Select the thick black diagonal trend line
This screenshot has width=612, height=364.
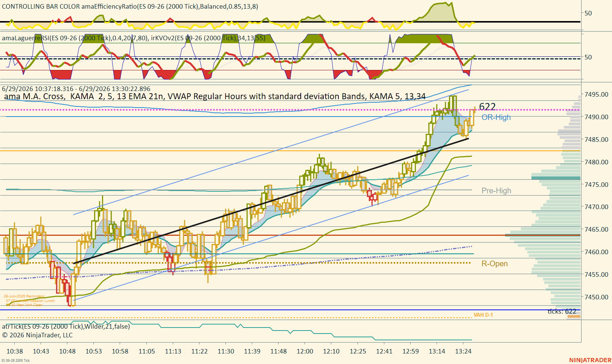point(271,201)
